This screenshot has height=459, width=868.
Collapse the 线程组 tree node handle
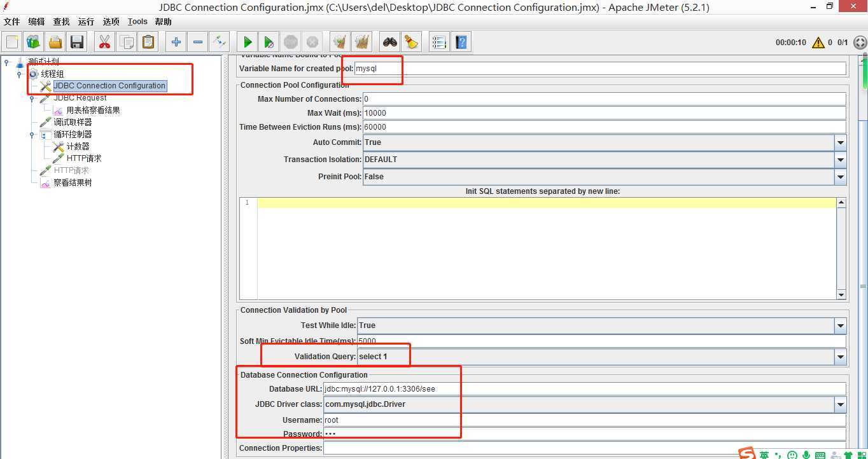click(19, 74)
